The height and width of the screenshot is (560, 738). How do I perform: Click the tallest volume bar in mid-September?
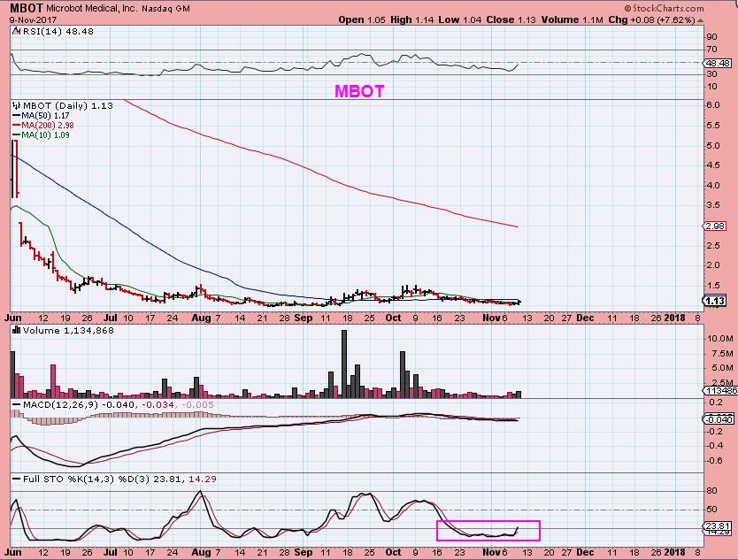[344, 364]
